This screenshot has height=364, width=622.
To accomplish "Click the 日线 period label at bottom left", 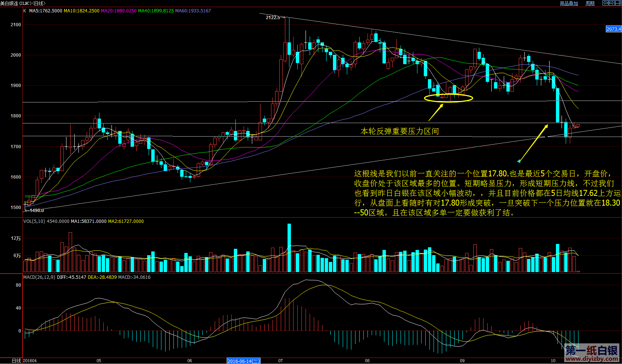I will (16, 361).
